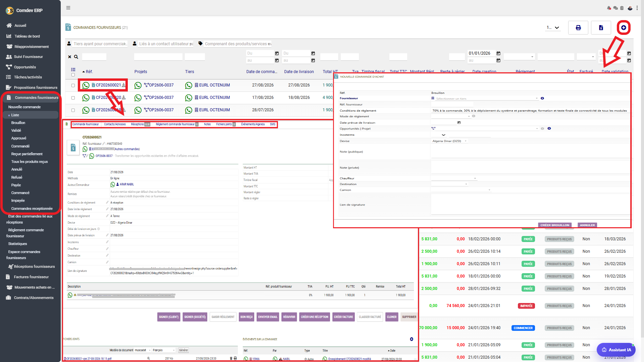Image resolution: width=644 pixels, height=362 pixels.
Task: Open the Devise Algeria Dinar dropdown
Action: coord(449,141)
